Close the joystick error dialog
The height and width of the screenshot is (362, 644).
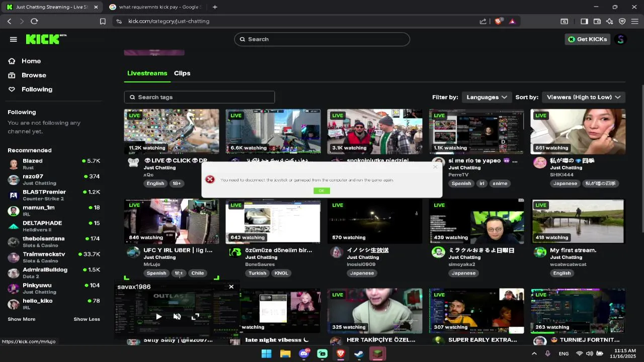435,167
